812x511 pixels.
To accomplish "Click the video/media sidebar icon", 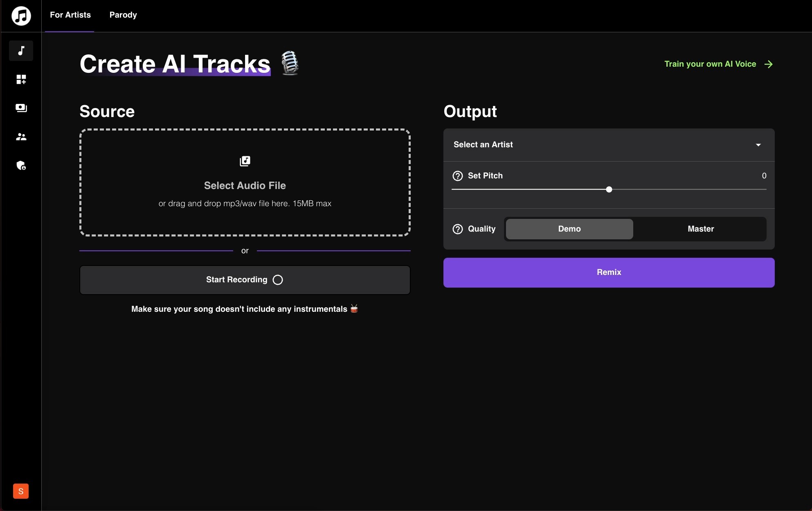I will click(20, 108).
